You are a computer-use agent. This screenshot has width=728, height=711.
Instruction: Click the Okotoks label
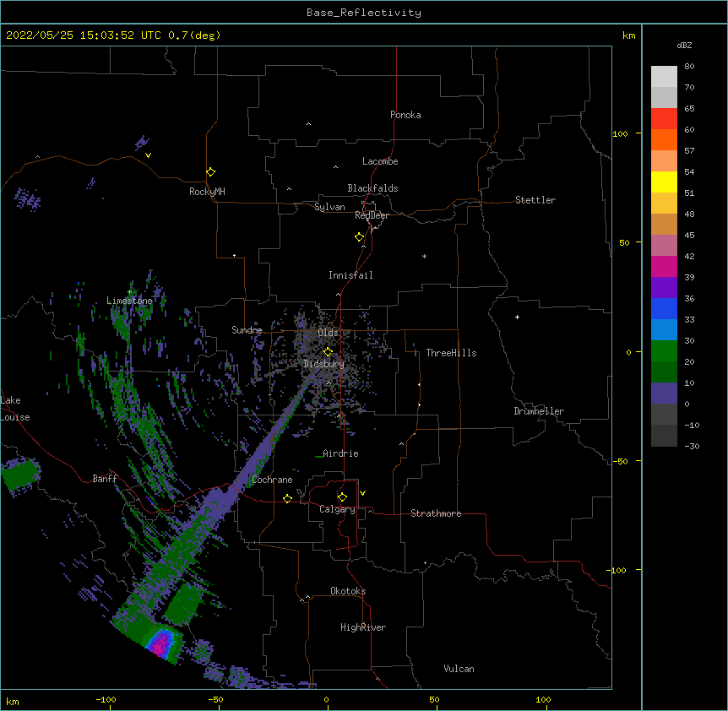coord(348,591)
